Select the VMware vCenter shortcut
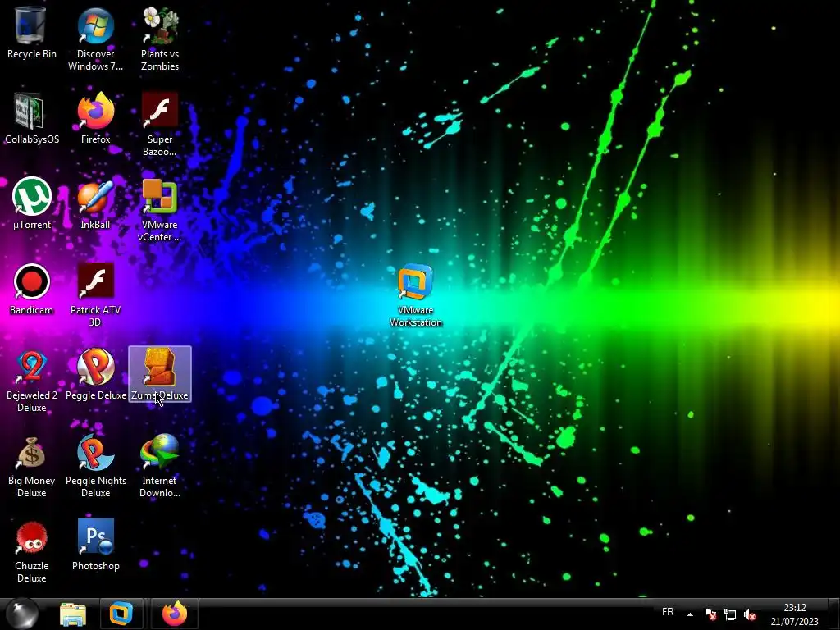Screen dimensions: 840x630 pyautogui.click(x=160, y=210)
